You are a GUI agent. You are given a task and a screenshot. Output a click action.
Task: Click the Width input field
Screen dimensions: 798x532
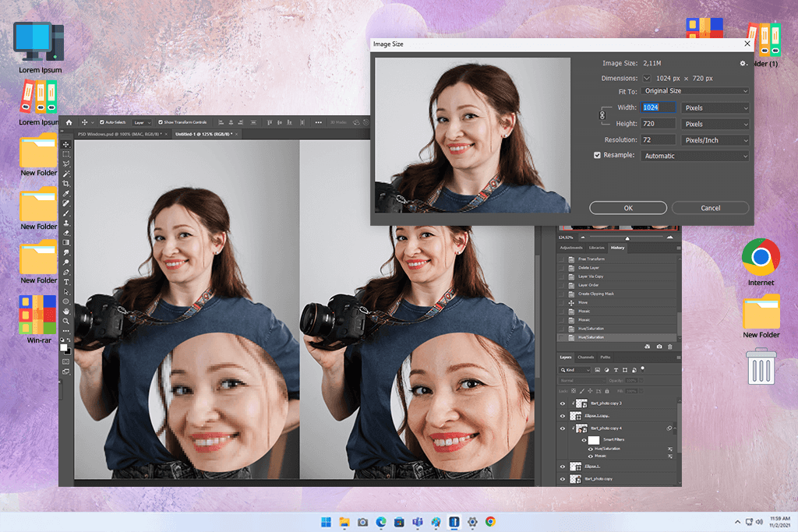pos(658,107)
